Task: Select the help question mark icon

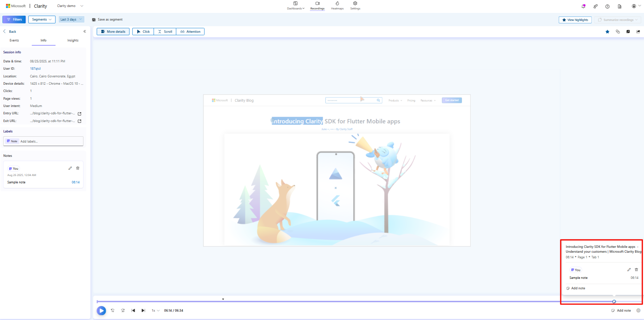Action: (608, 6)
